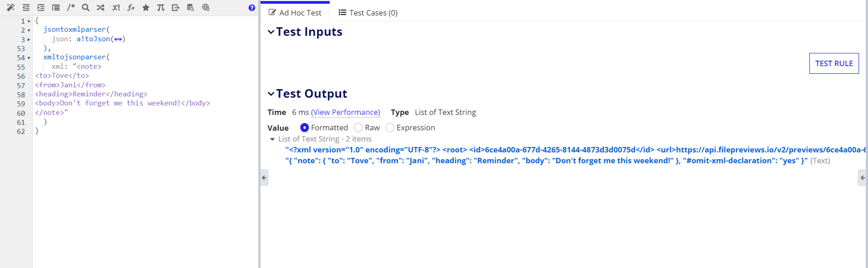Switch to the Ad Hoc Test tab
This screenshot has height=268, width=868.
point(295,12)
